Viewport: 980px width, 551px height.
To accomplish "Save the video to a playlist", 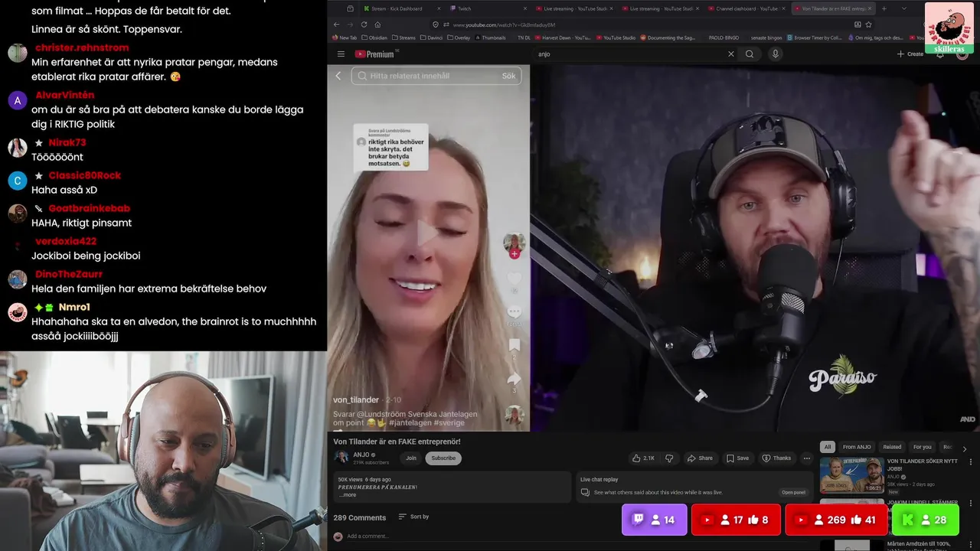I will 738,458.
